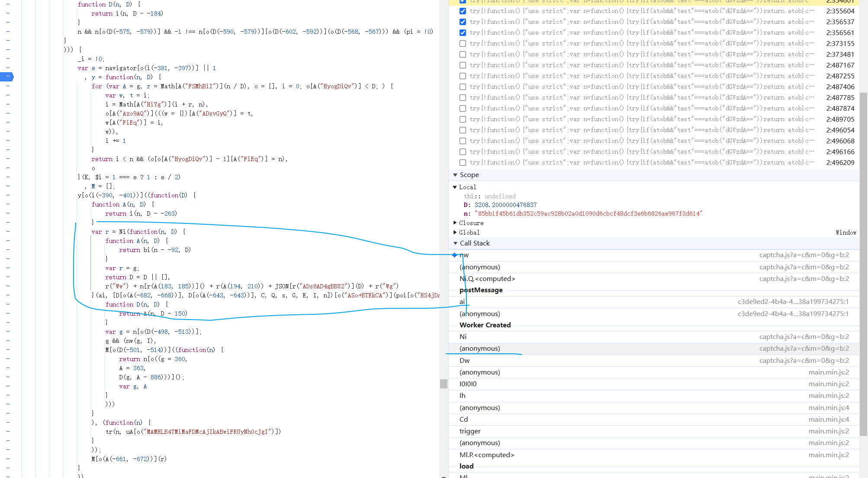Screen dimensions: 868x478
Task: Click the debugger sidebar vertical scrollbar
Action: click(863, 264)
